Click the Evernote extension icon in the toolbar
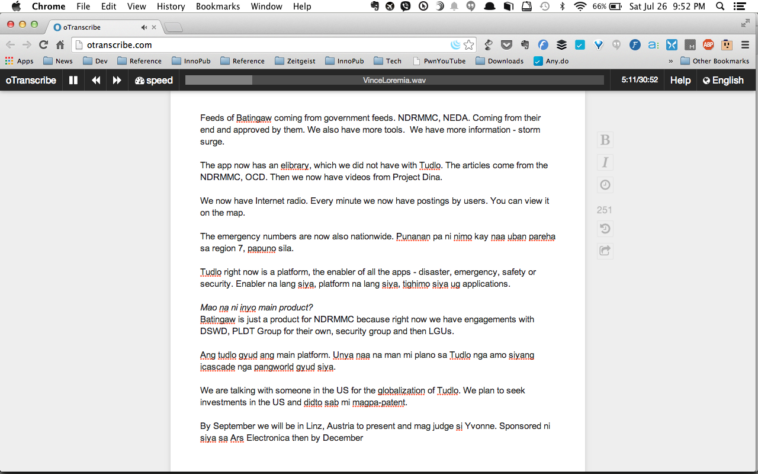This screenshot has width=758, height=474. (525, 45)
